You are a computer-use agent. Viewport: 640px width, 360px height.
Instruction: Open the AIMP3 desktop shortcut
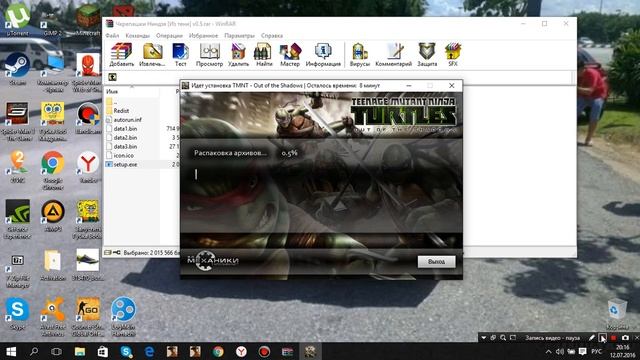[53, 216]
